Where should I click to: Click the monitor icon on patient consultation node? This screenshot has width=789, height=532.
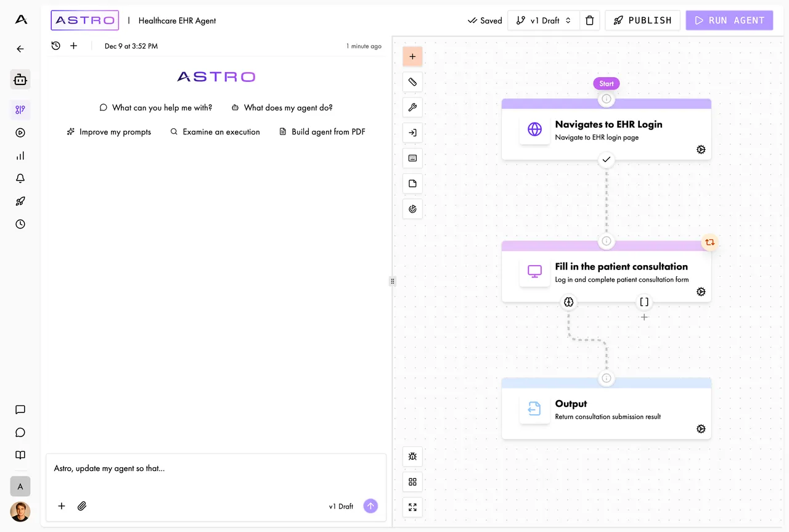point(534,272)
